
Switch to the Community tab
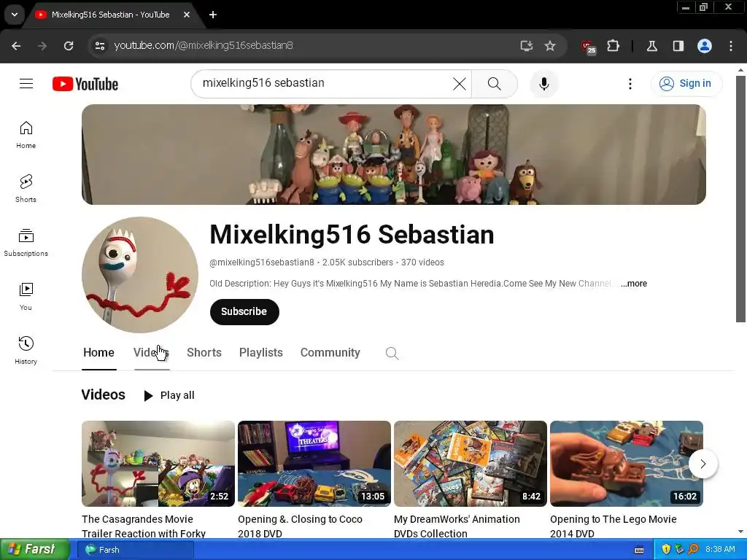click(x=330, y=353)
